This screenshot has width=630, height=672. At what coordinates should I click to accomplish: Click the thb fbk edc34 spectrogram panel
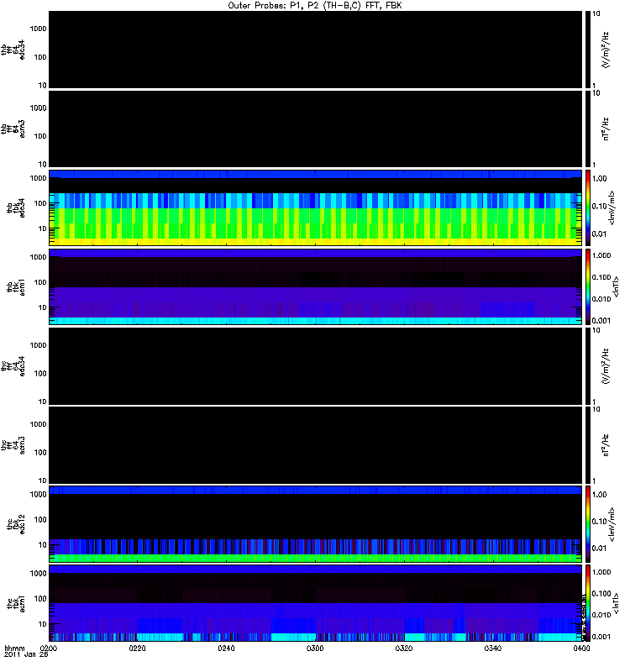316,207
